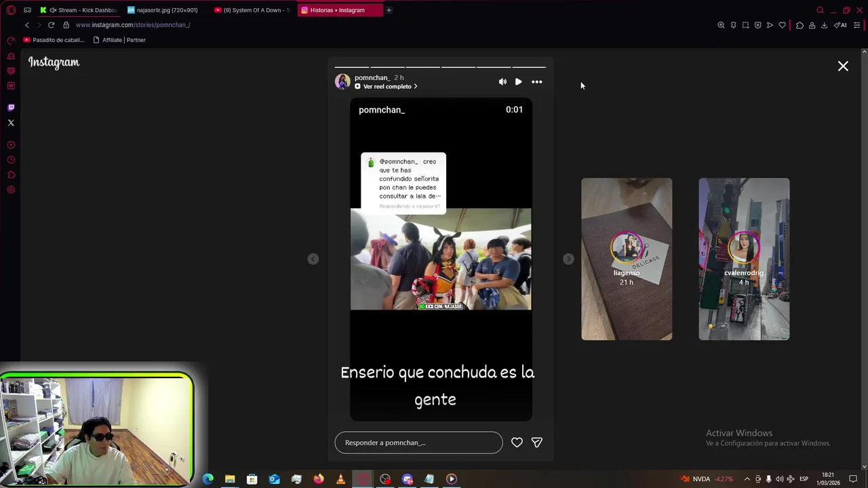Switch to the 'Stream - Kick Dashboard' tab
Screen dimensions: 868x488
click(80, 10)
